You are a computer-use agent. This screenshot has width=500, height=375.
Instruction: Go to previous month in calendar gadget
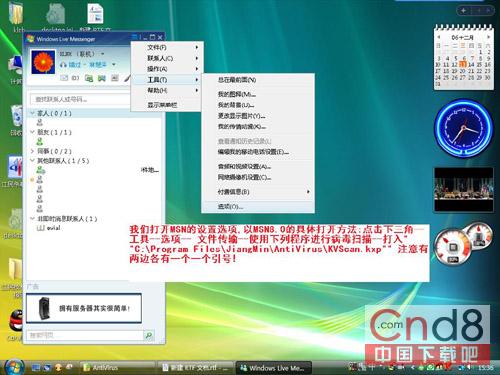click(x=439, y=37)
